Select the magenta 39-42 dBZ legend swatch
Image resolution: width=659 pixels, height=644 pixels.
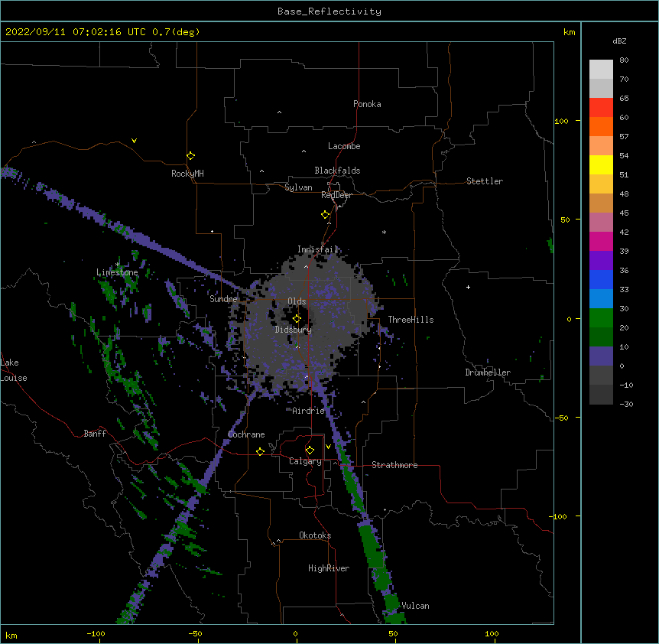click(601, 241)
